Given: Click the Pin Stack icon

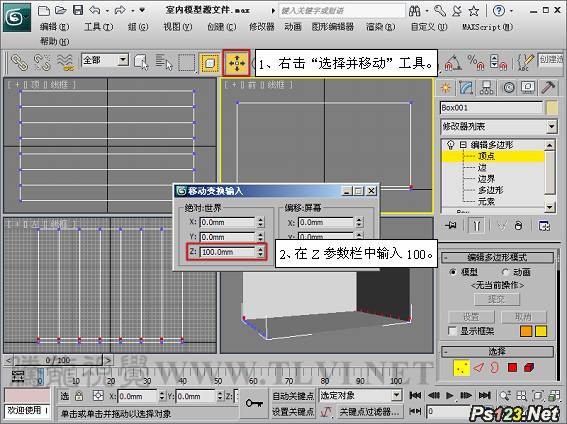Looking at the screenshot, I should (x=451, y=226).
